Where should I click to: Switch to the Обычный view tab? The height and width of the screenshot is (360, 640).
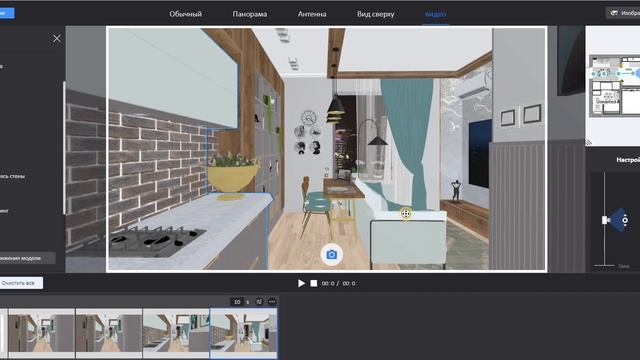(x=185, y=14)
